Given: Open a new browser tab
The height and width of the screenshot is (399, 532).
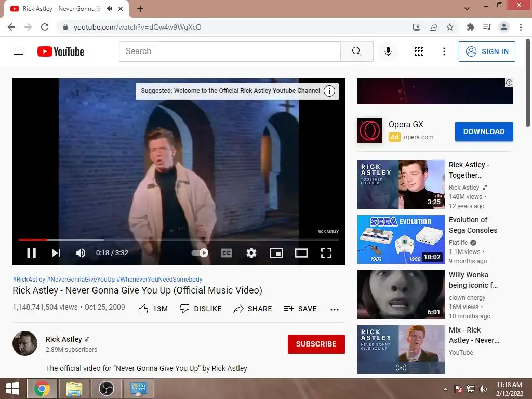Looking at the screenshot, I should coord(140,9).
